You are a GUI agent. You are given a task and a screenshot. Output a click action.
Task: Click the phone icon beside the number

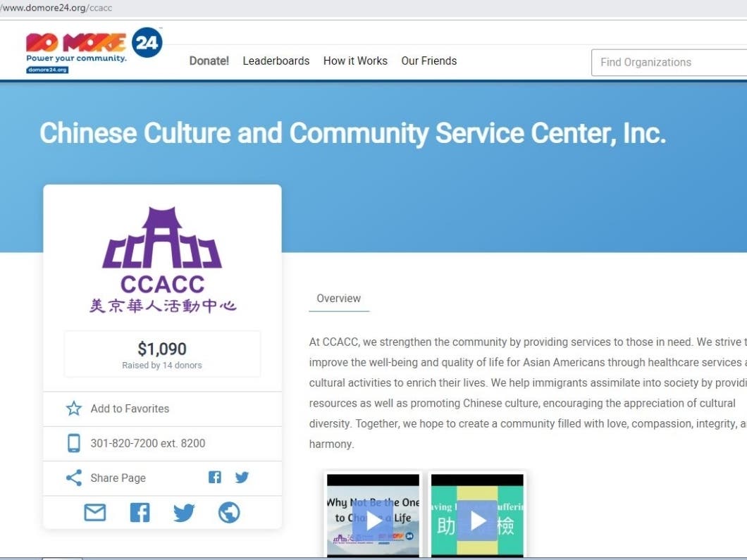click(74, 443)
